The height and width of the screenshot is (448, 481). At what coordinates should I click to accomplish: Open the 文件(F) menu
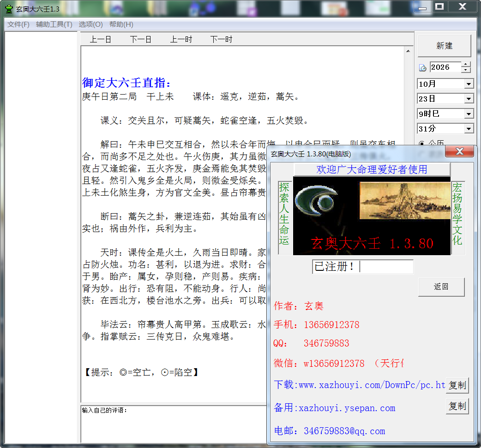(18, 24)
